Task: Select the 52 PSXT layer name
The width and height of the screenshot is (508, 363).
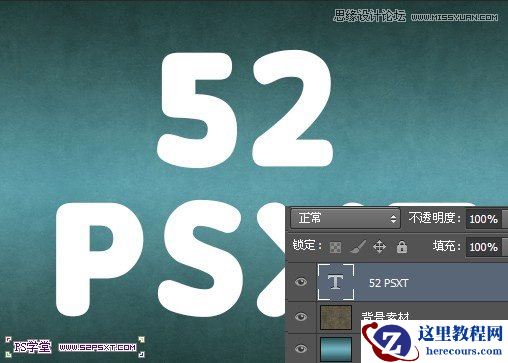Action: [x=388, y=283]
